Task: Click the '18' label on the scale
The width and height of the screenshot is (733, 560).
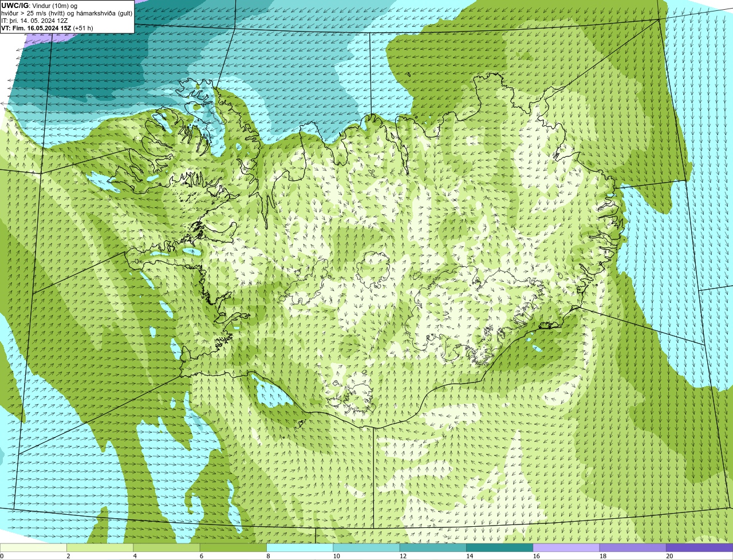Action: [x=602, y=556]
